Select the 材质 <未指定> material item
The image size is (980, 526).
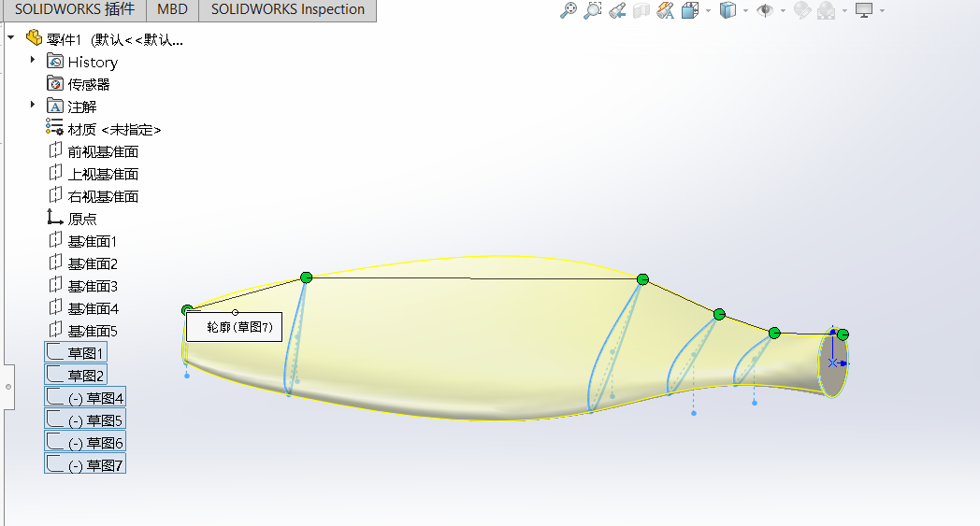[104, 129]
